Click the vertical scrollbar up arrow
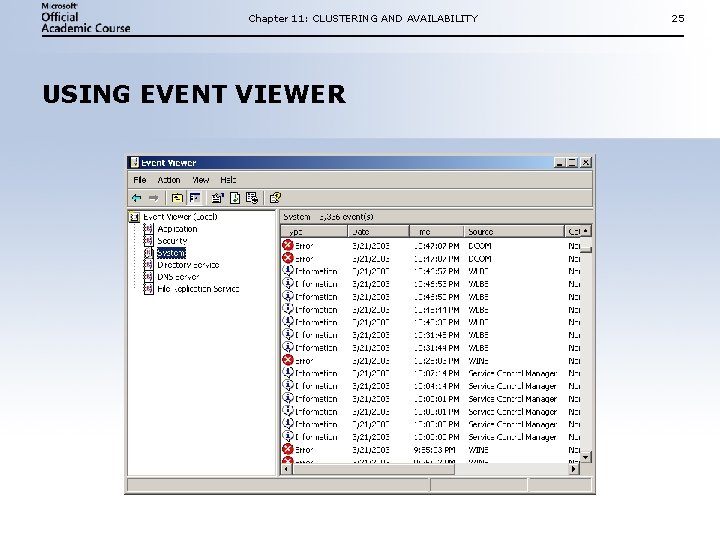This screenshot has width=720, height=540. (585, 231)
